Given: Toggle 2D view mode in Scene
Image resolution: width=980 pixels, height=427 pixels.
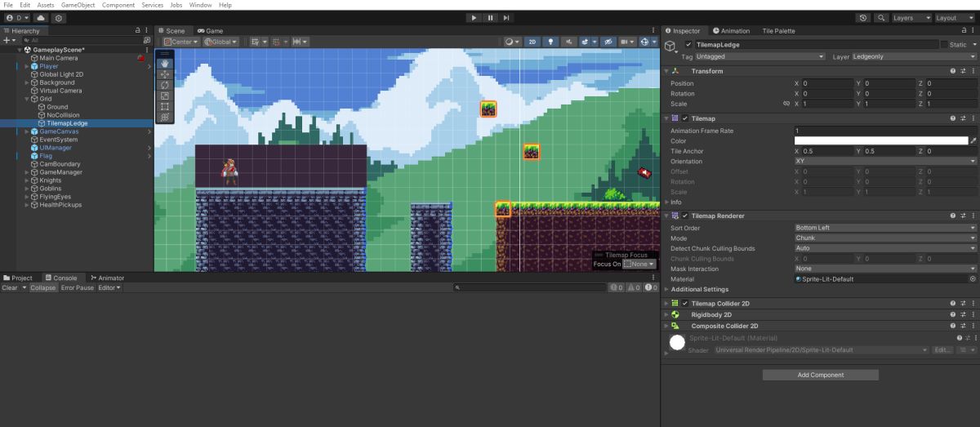Looking at the screenshot, I should click(532, 42).
